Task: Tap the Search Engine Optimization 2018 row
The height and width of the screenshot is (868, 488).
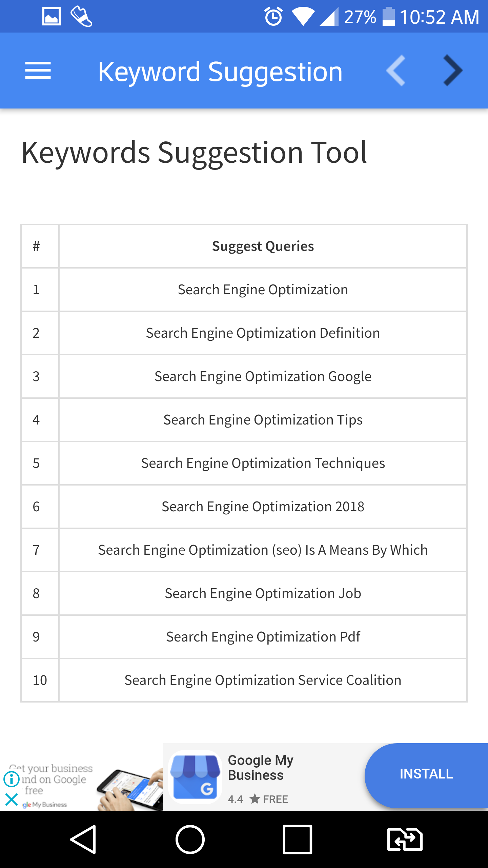Action: pyautogui.click(x=263, y=507)
